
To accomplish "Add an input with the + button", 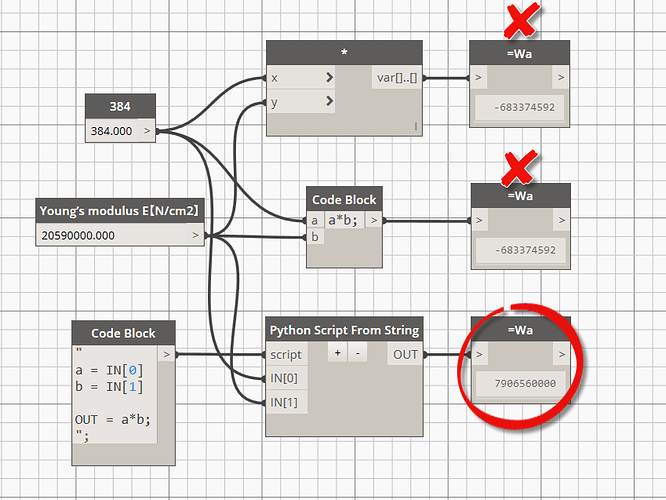I will tap(338, 353).
